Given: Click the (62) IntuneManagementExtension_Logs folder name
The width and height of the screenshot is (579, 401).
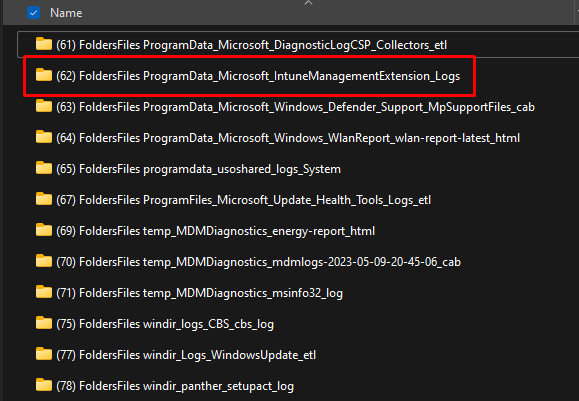Looking at the screenshot, I should 258,76.
